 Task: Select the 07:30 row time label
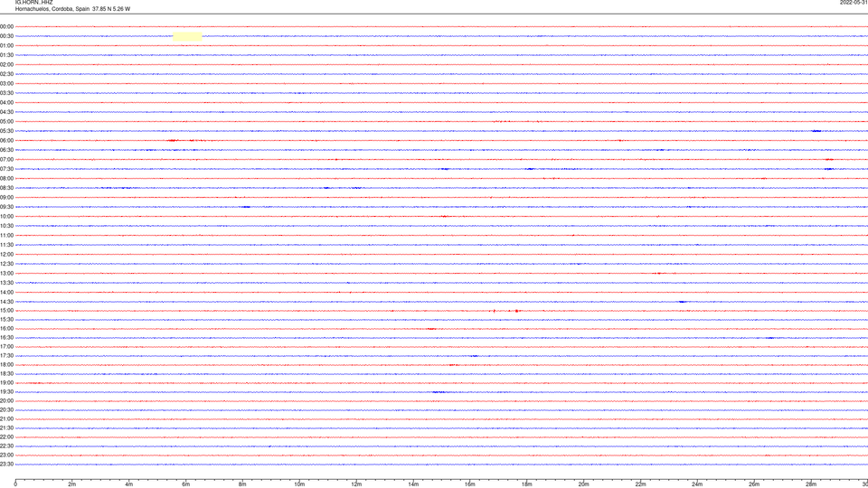6,169
